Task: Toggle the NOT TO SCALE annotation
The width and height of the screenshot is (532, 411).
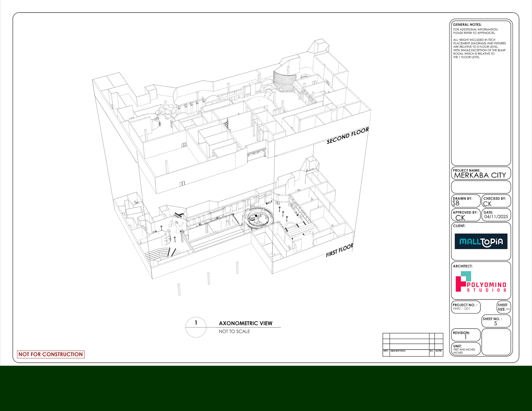Action: [234, 331]
